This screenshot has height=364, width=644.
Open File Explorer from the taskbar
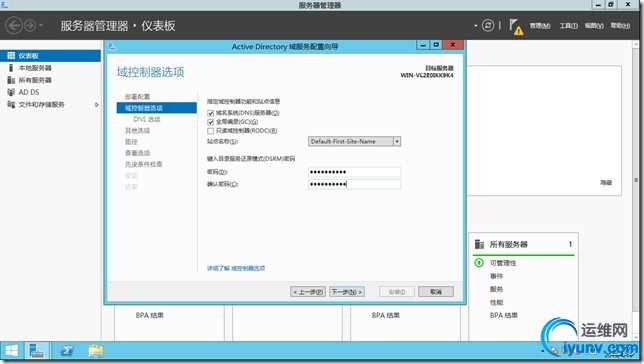coord(96,351)
